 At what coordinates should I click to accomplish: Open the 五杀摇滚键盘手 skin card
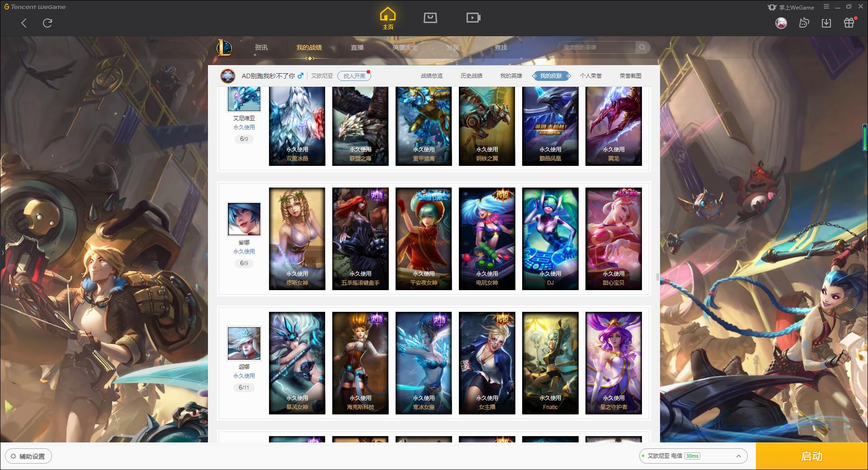360,239
